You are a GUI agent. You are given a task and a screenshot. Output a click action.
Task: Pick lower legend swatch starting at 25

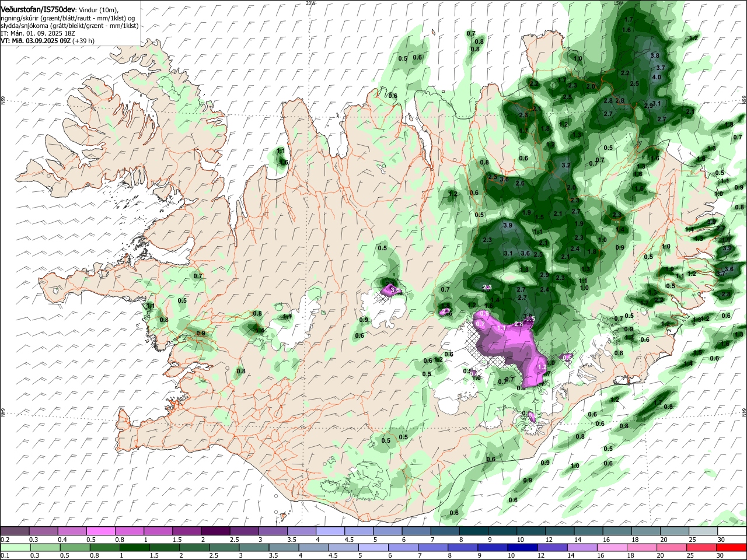point(701,547)
